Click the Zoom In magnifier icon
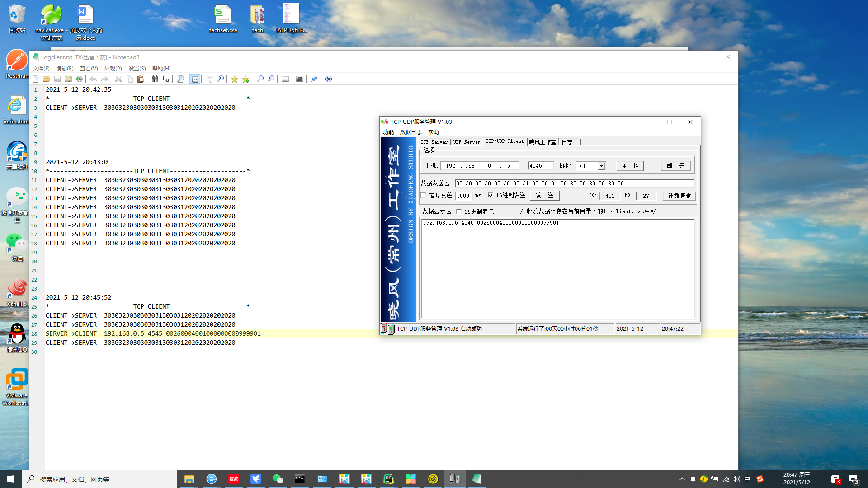The height and width of the screenshot is (488, 868). click(x=260, y=79)
